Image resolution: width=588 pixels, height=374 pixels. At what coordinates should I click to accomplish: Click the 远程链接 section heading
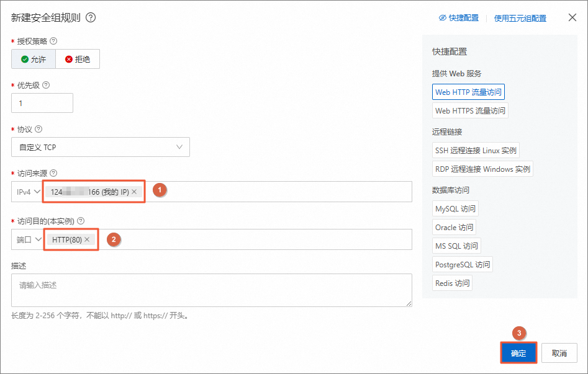(447, 131)
